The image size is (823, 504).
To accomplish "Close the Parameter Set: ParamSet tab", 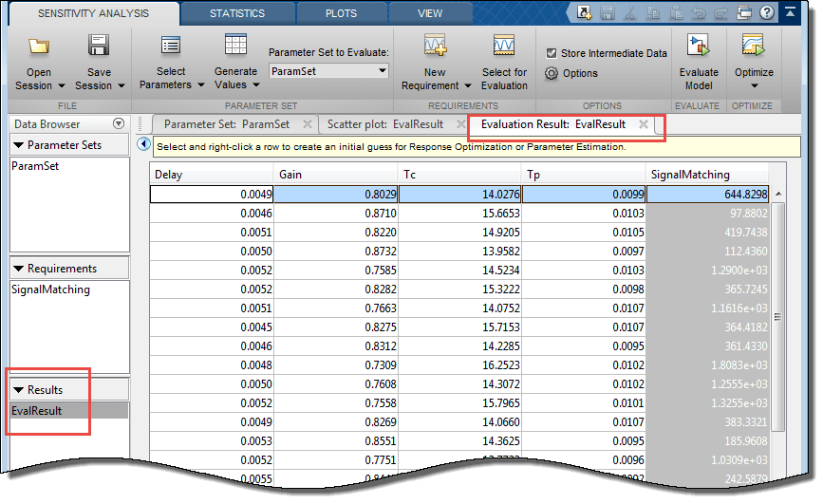I will click(x=308, y=124).
